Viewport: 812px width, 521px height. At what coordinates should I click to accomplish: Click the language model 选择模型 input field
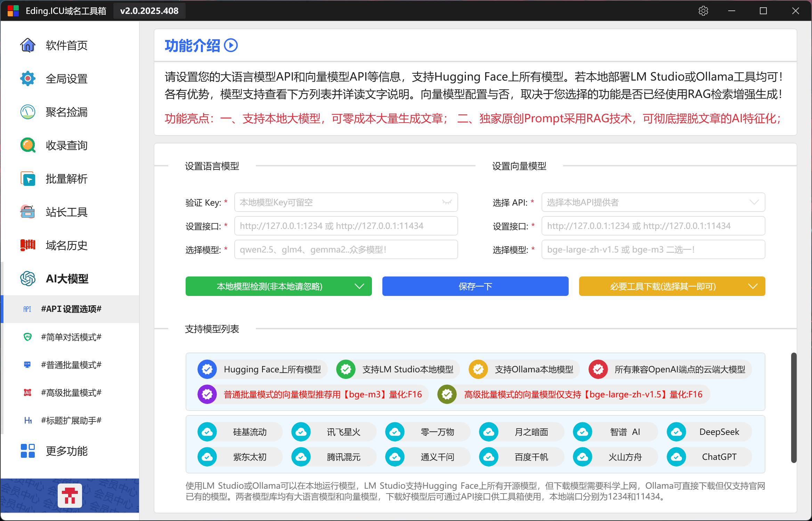(x=346, y=249)
